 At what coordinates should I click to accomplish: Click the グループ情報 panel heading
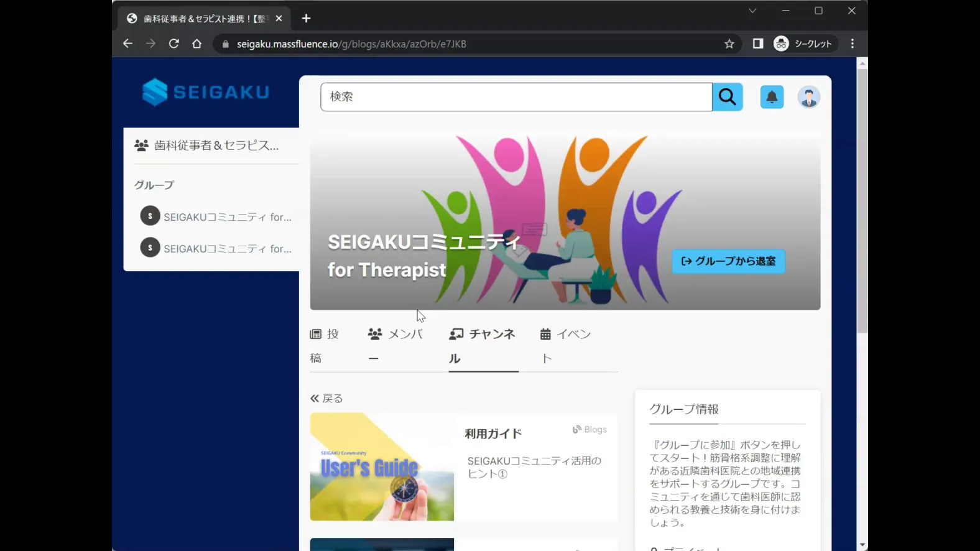[684, 409]
